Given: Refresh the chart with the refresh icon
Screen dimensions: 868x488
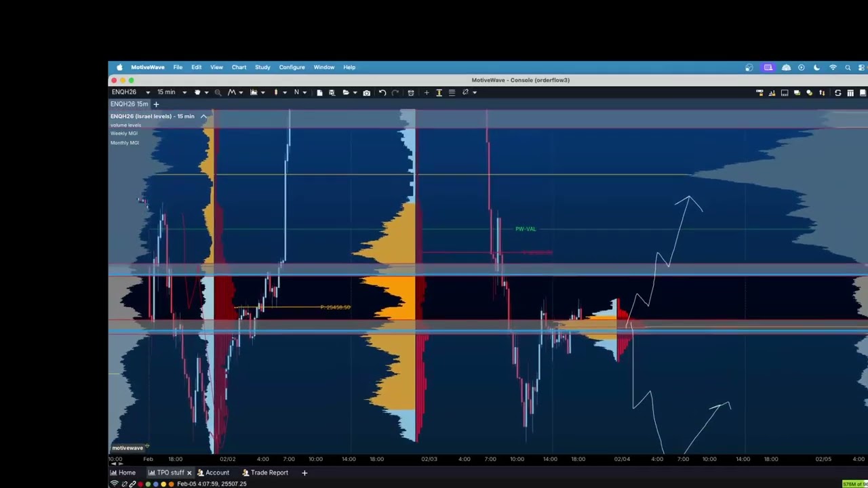Looking at the screenshot, I should [x=837, y=93].
